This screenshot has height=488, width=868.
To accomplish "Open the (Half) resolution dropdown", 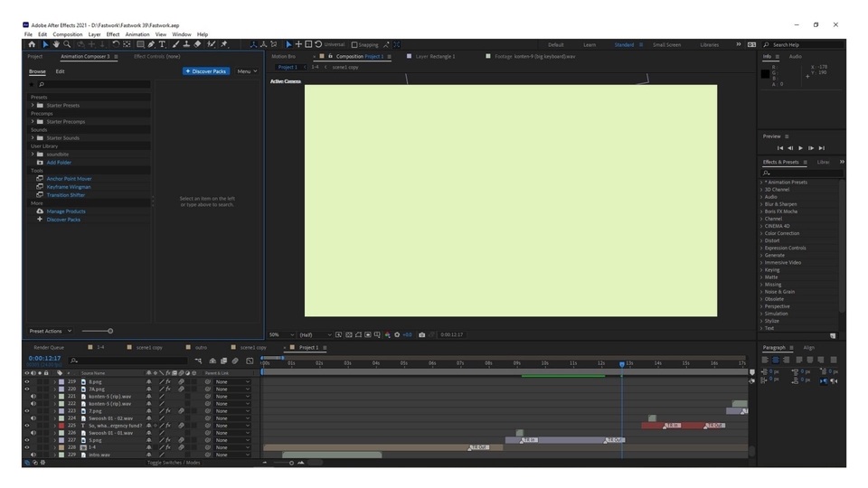I will pos(316,334).
